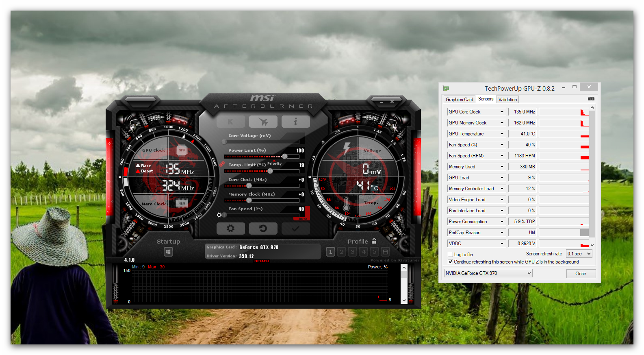Click the Core Voltage slider handle
Screen dimensions: 644x355
coord(224,142)
